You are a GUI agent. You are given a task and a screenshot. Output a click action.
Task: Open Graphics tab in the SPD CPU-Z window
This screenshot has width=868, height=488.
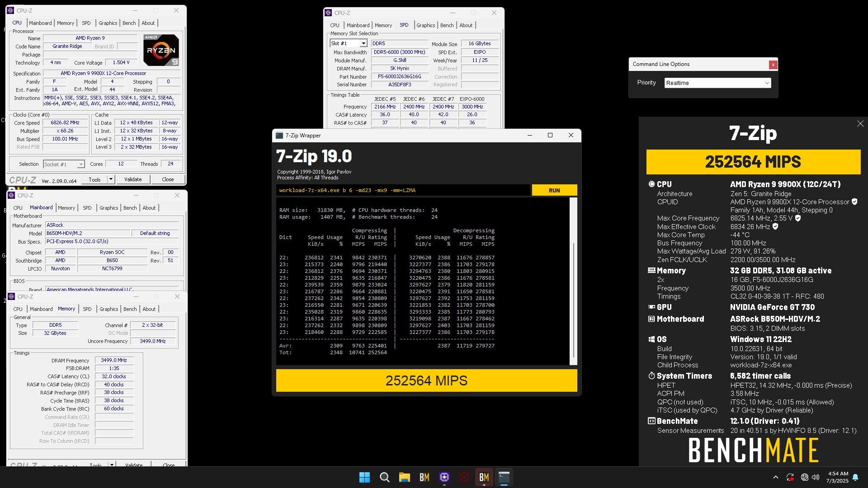(425, 25)
